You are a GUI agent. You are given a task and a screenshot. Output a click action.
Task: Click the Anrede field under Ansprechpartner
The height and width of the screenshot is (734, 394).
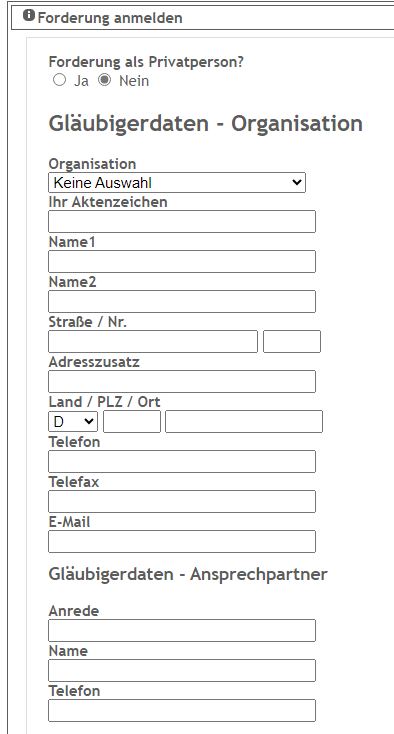click(x=182, y=631)
